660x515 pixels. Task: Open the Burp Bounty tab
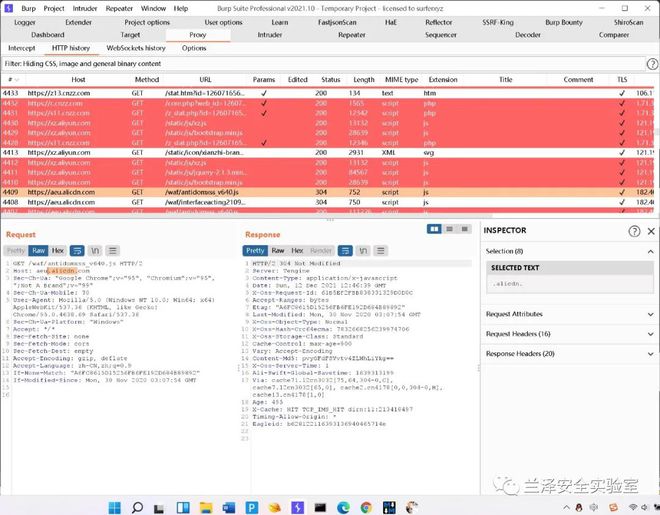click(x=564, y=22)
